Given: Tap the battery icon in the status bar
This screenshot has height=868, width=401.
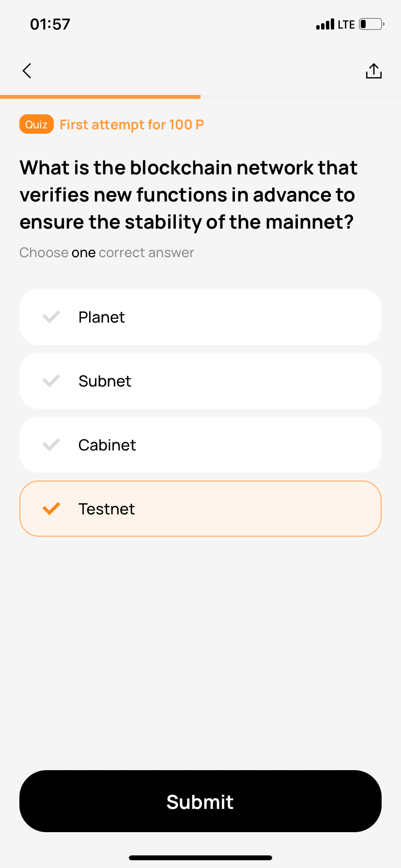Looking at the screenshot, I should click(371, 24).
